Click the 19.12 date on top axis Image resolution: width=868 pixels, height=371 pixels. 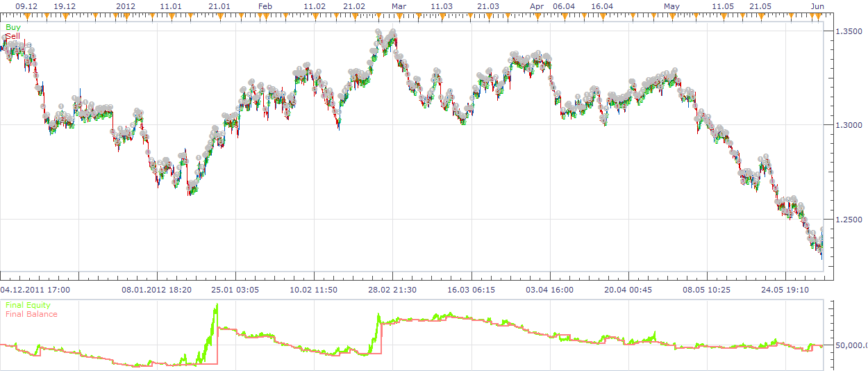coord(65,6)
